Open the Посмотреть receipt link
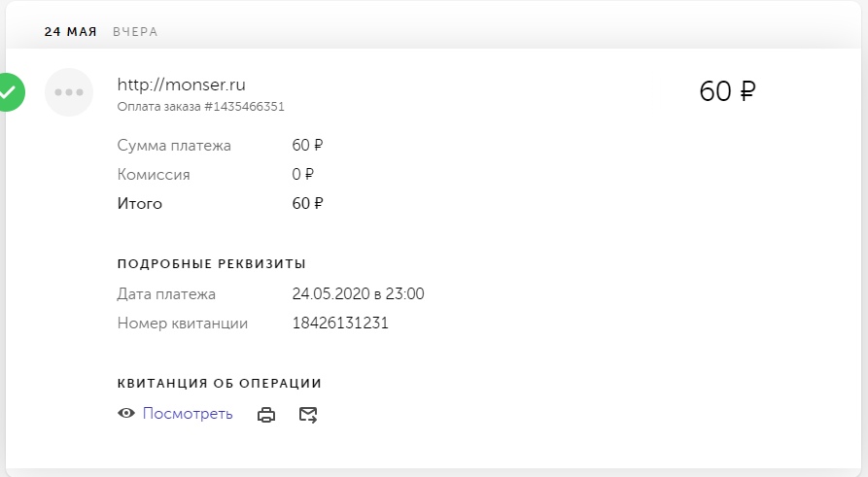Screen dimensions: 868x477 pos(188,414)
